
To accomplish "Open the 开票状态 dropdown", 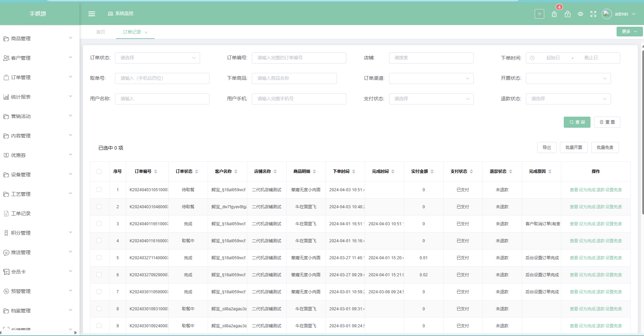I will (x=568, y=78).
